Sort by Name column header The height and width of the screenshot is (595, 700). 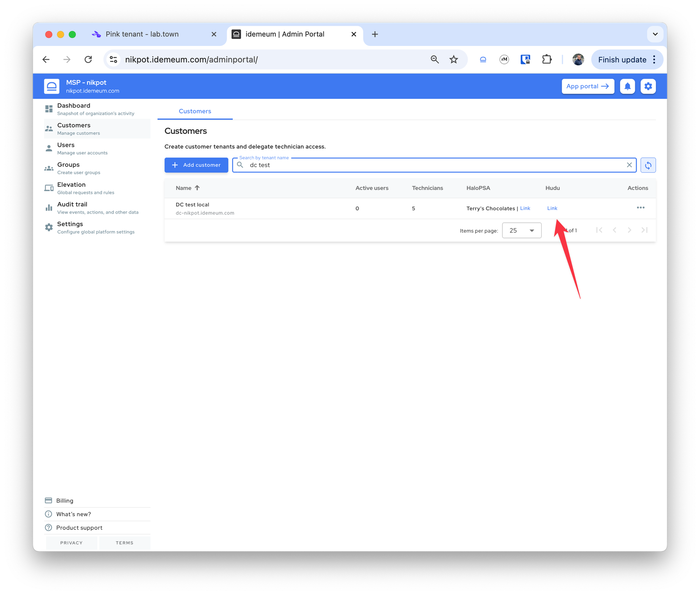click(188, 188)
